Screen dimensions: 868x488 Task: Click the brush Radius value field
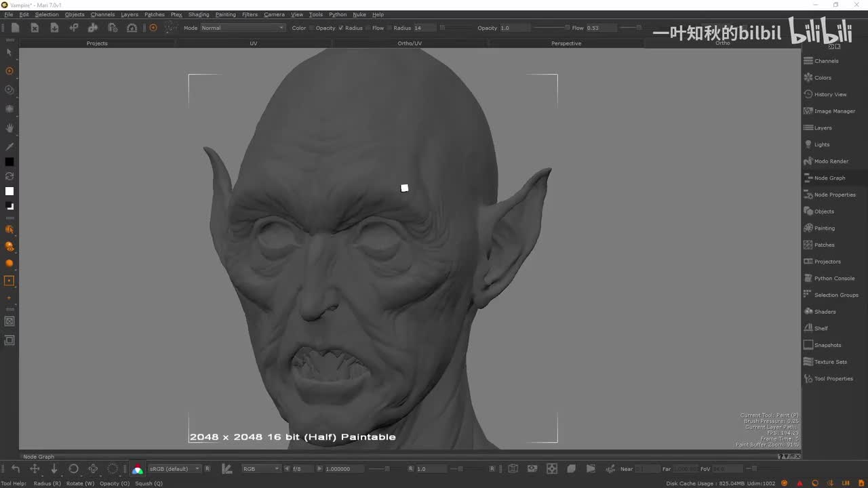(425, 28)
